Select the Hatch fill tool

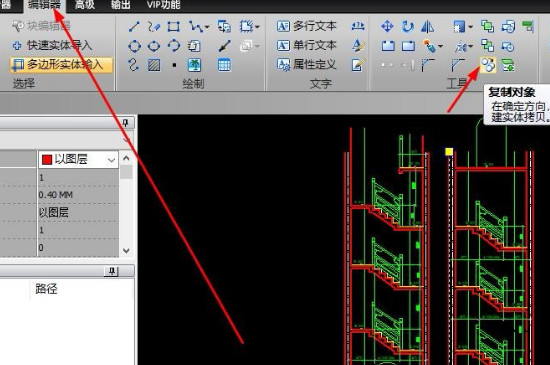(154, 65)
